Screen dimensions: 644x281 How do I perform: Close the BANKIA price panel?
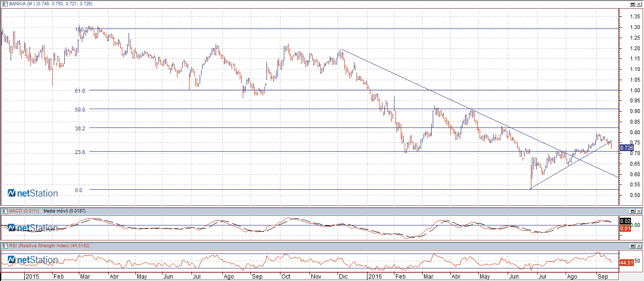click(x=639, y=3)
